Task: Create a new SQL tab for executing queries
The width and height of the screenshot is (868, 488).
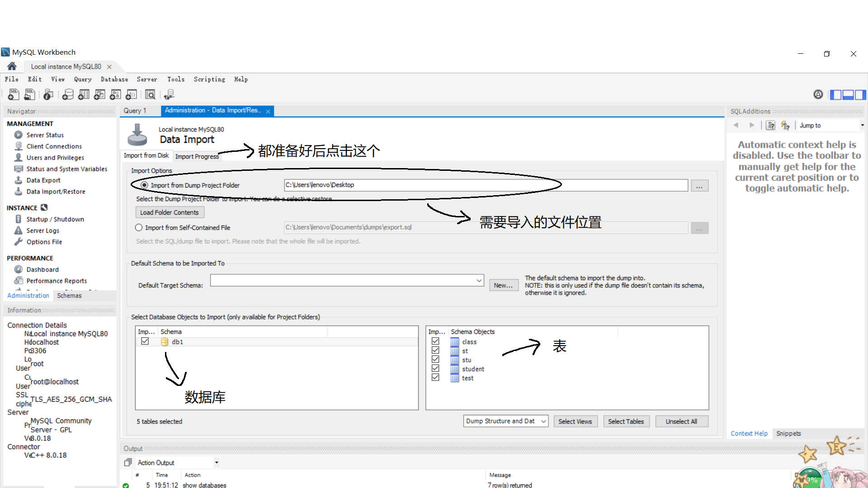Action: (13, 94)
